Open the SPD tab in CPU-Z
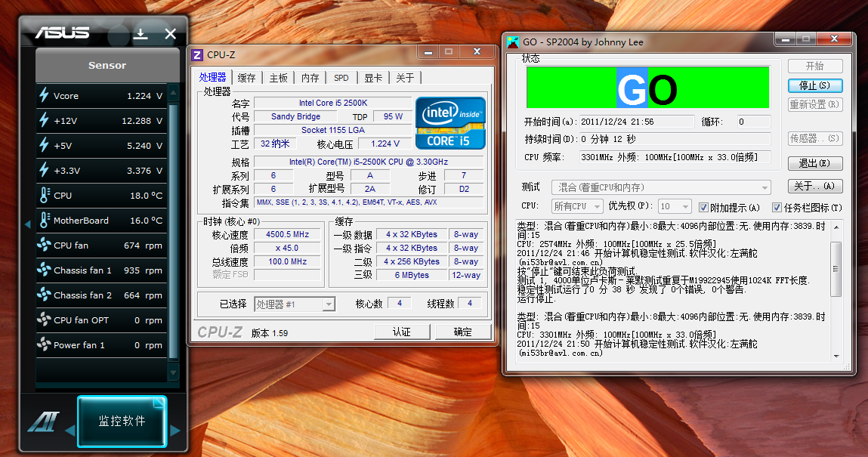This screenshot has width=868, height=457. pos(341,76)
